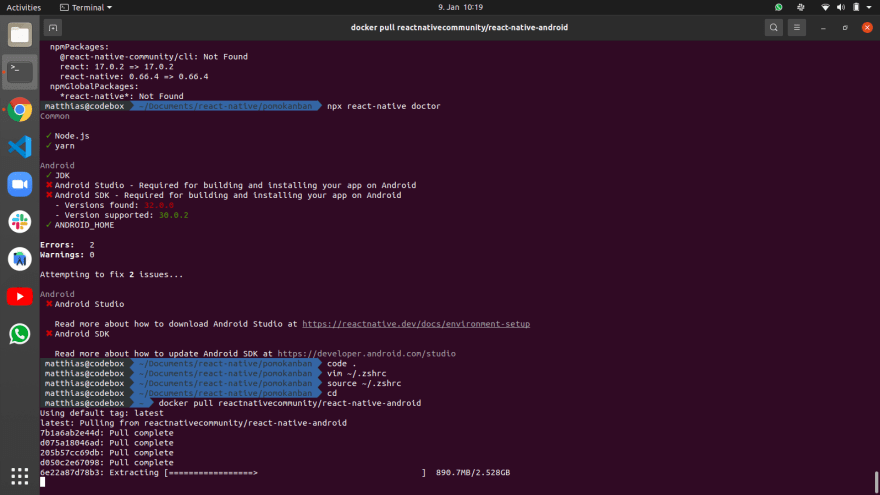Image resolution: width=880 pixels, height=495 pixels.
Task: Open the developer.android.com/studio link
Action: [x=366, y=354]
